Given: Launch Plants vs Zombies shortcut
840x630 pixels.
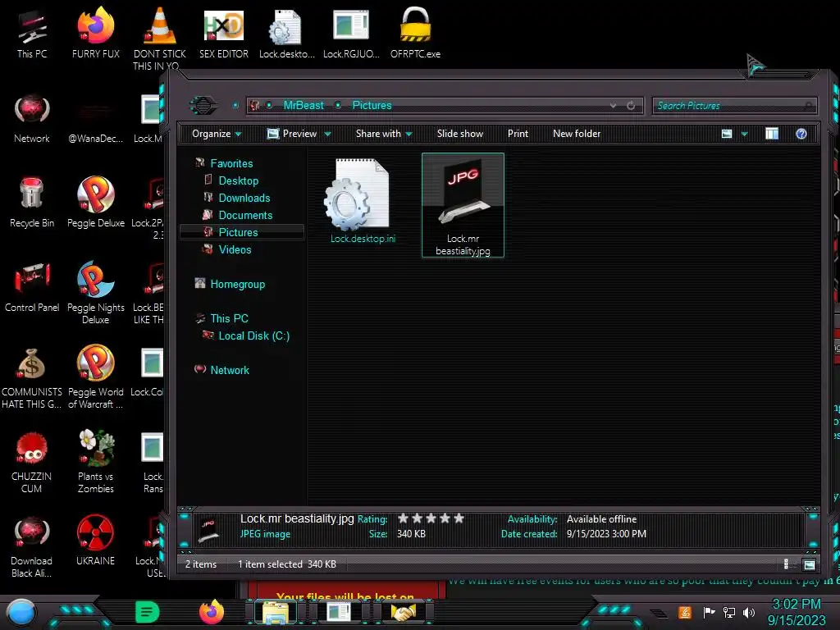Looking at the screenshot, I should (x=95, y=463).
